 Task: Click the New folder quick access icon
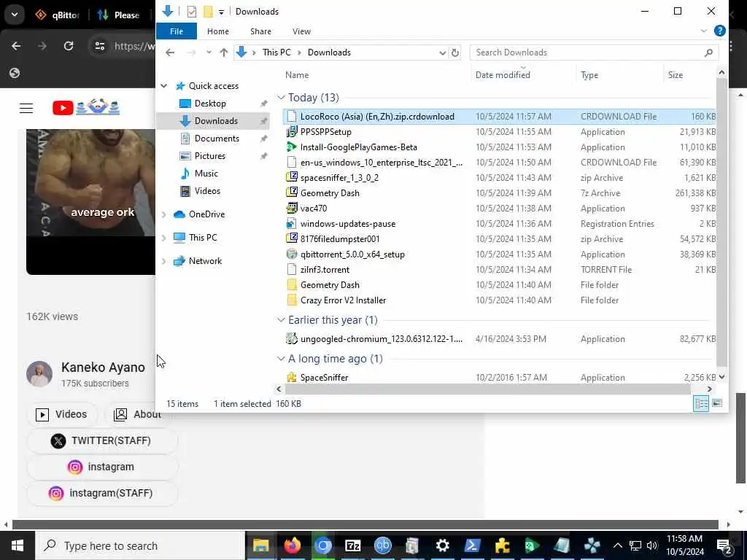(208, 12)
